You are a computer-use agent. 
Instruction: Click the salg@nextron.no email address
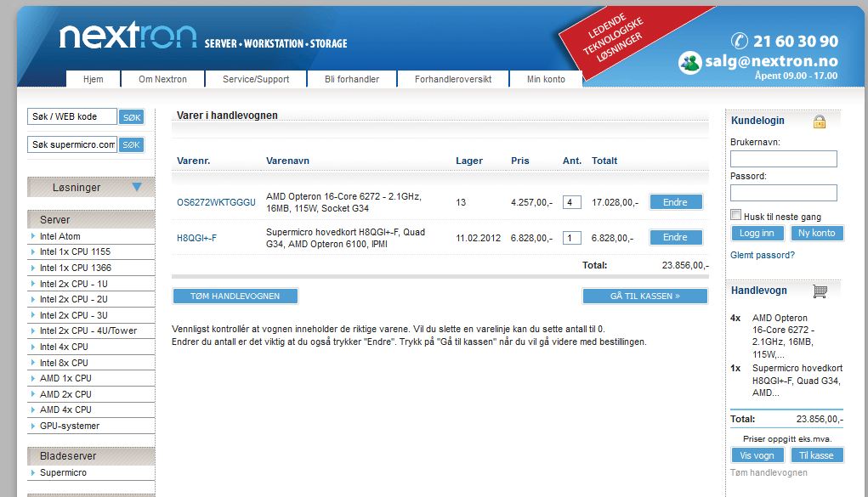tap(771, 61)
